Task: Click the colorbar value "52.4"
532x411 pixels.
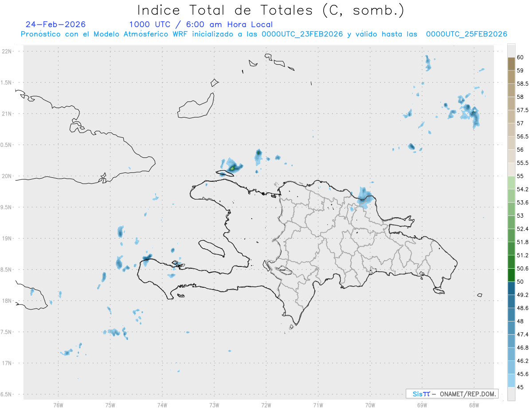Action: click(523, 229)
